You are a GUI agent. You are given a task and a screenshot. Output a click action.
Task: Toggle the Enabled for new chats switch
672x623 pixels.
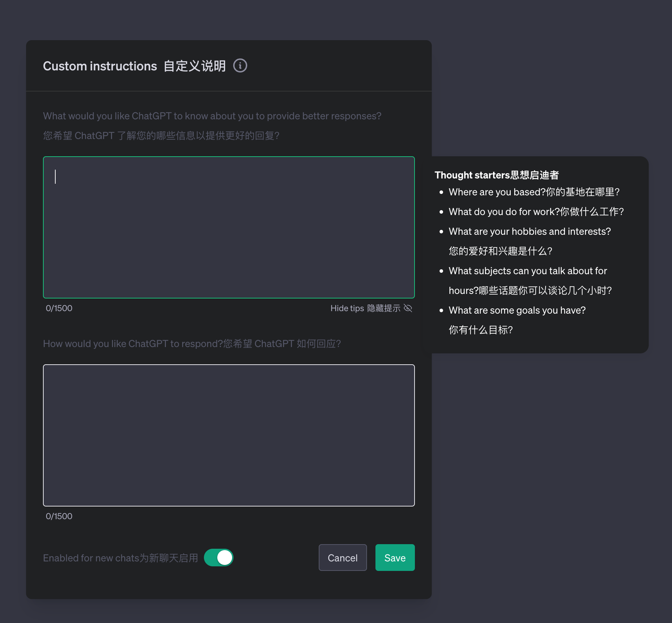[x=219, y=558]
